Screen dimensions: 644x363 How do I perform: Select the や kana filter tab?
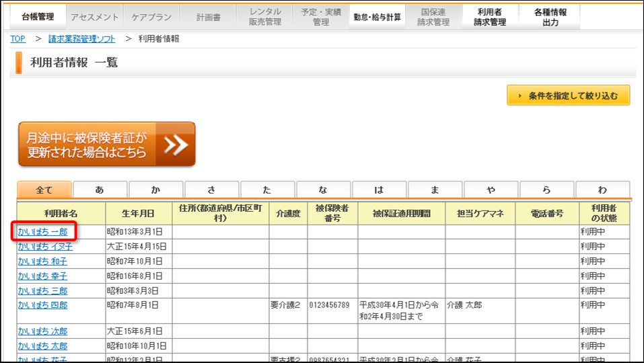pos(491,190)
